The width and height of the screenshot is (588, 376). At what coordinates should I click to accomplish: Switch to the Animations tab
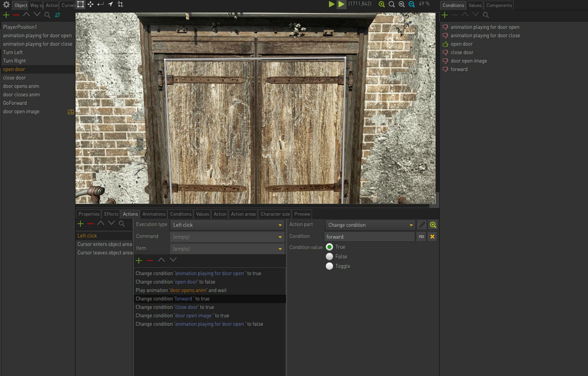click(154, 214)
